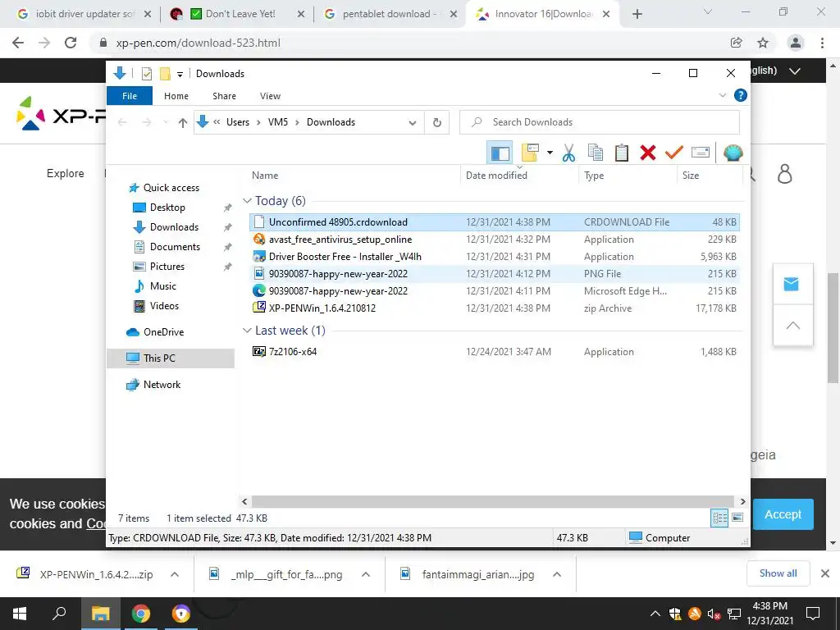
Task: Accept cookies on XP-Pen page
Action: pyautogui.click(x=783, y=514)
